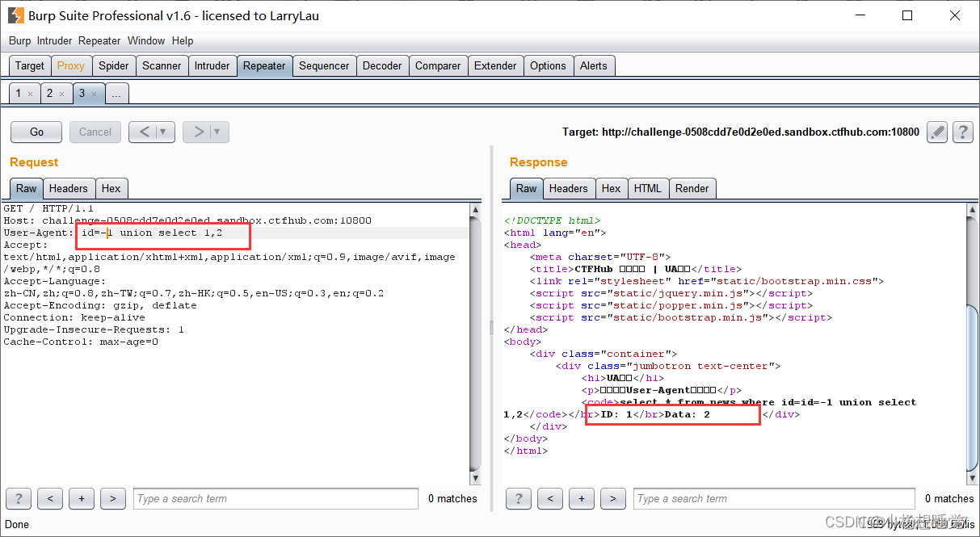The width and height of the screenshot is (980, 537).
Task: Go to previous match in request search
Action: pyautogui.click(x=50, y=498)
